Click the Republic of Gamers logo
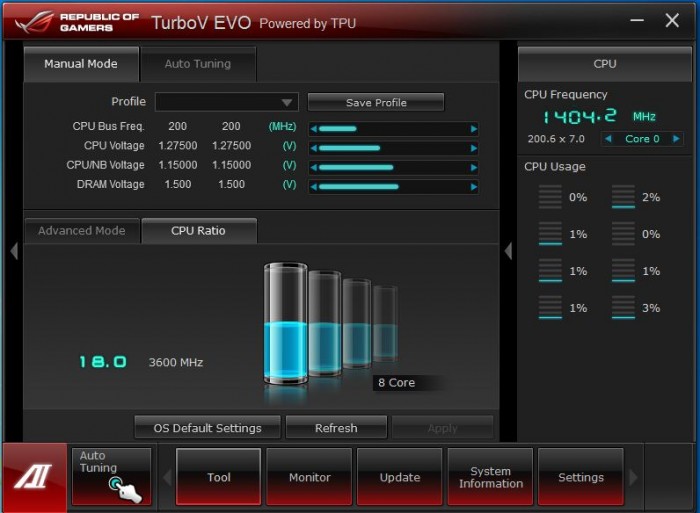Screen dimensions: 700x513 [x=77, y=22]
